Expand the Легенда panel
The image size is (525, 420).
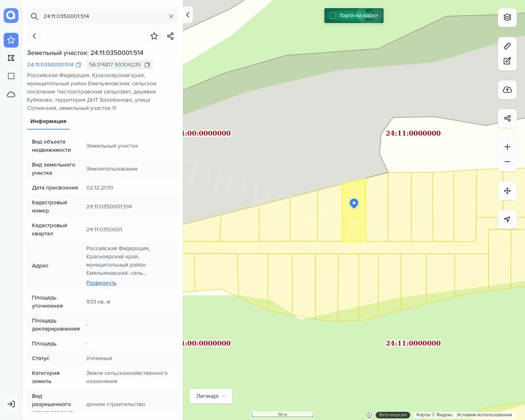click(210, 396)
